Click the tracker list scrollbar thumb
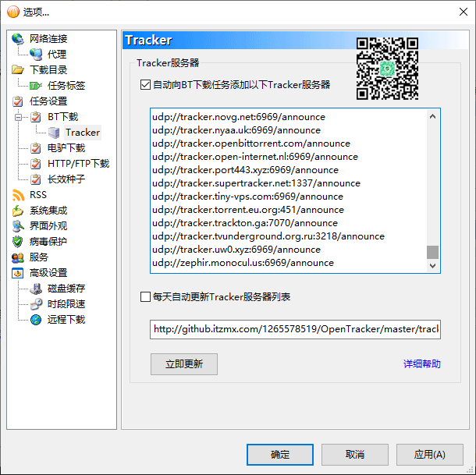The height and width of the screenshot is (475, 476). click(x=432, y=252)
